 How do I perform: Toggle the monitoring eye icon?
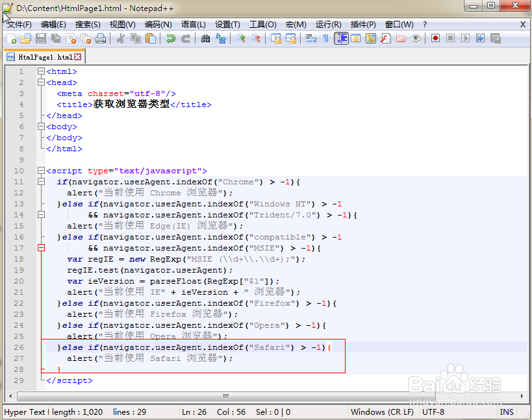pyautogui.click(x=416, y=39)
